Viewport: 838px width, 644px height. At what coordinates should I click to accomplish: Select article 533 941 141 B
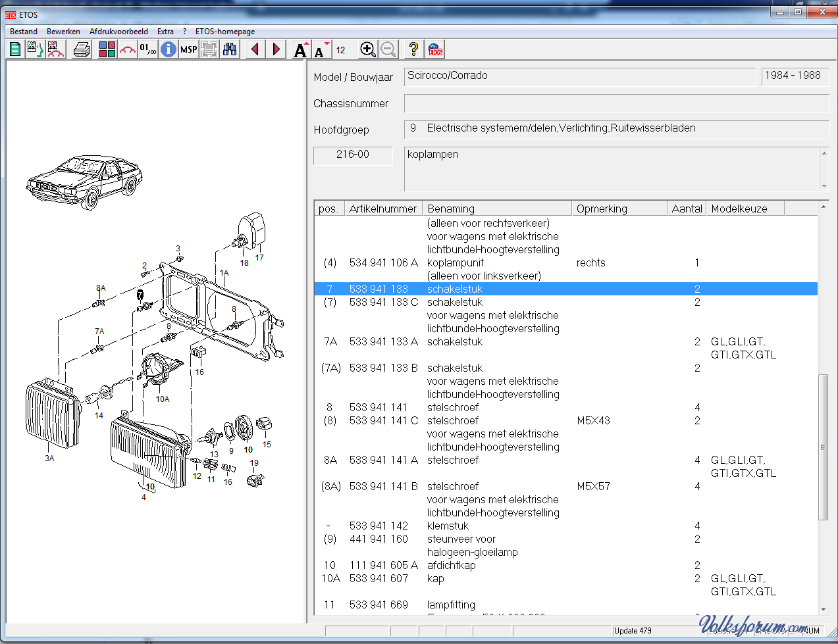[x=384, y=486]
